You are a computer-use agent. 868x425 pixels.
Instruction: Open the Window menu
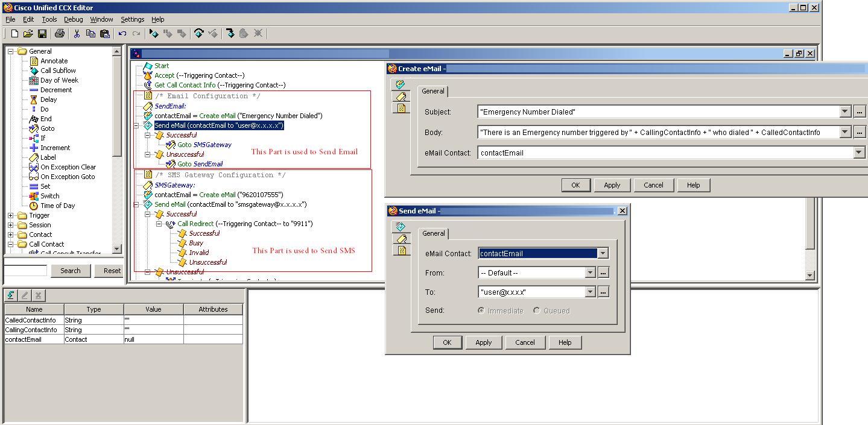pyautogui.click(x=102, y=19)
